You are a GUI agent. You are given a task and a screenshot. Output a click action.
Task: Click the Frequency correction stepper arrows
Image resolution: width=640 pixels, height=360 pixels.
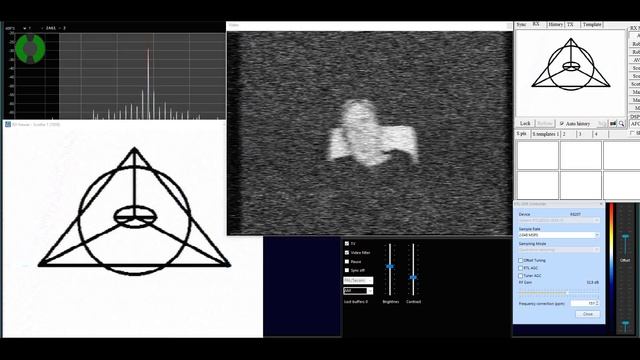[597, 303]
